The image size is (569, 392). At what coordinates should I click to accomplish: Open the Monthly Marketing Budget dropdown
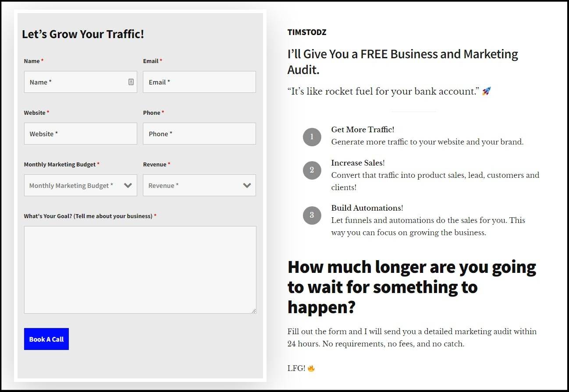[80, 185]
